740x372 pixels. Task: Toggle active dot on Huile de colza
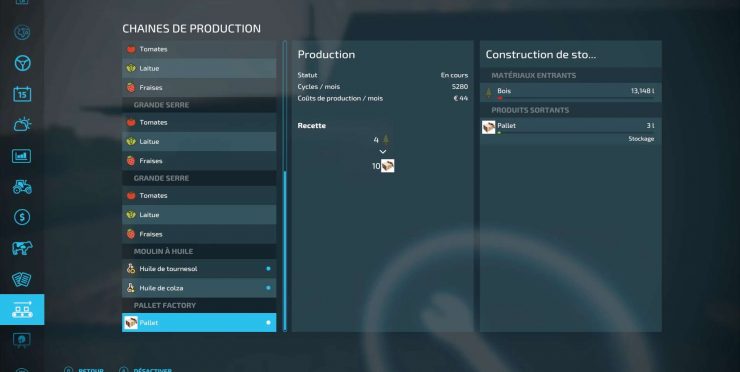(x=268, y=288)
